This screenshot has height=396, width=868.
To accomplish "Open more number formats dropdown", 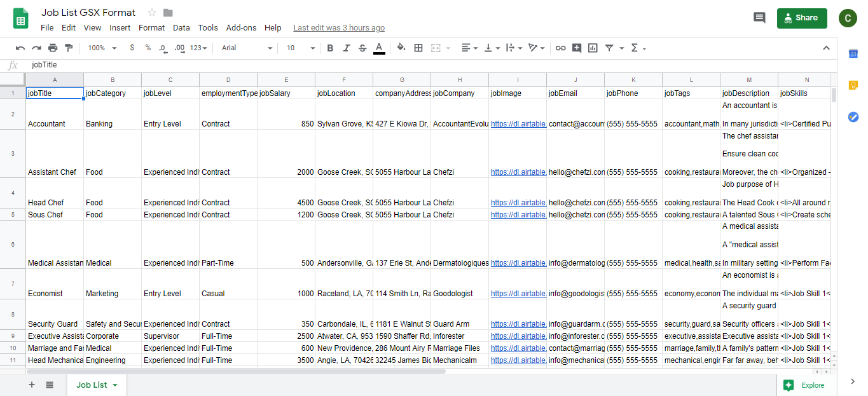I will [x=199, y=48].
